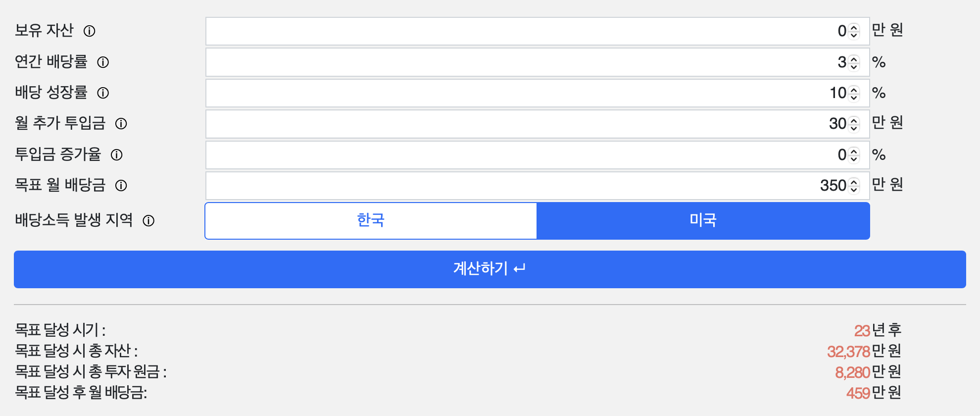Click the stepper arrows on 목표 월 배당금
Viewport: 980px width, 416px height.
pyautogui.click(x=854, y=186)
